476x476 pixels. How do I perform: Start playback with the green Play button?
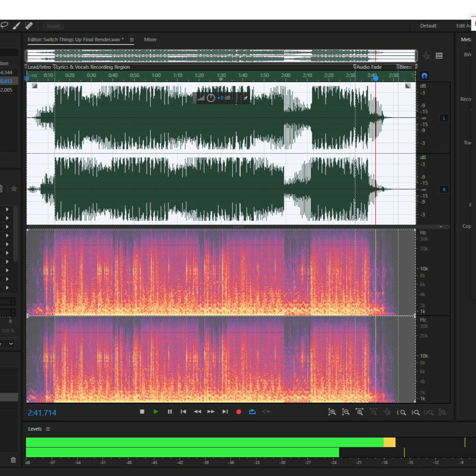pyautogui.click(x=156, y=412)
